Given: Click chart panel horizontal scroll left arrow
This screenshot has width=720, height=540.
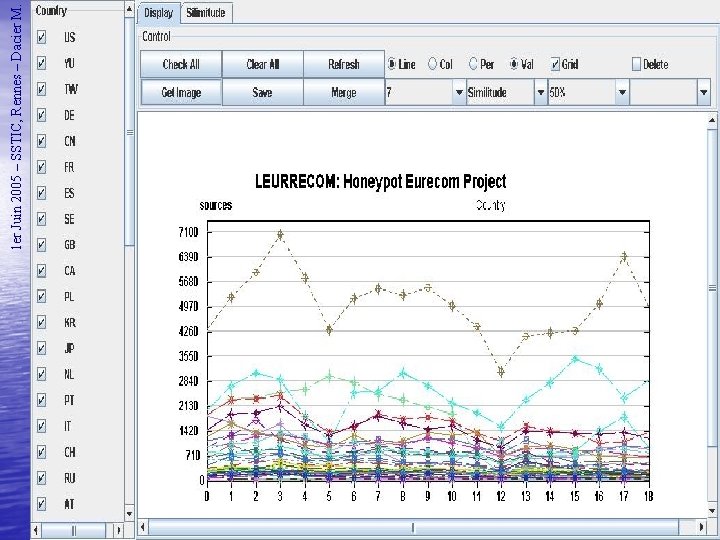Looking at the screenshot, I should pyautogui.click(x=143, y=527).
